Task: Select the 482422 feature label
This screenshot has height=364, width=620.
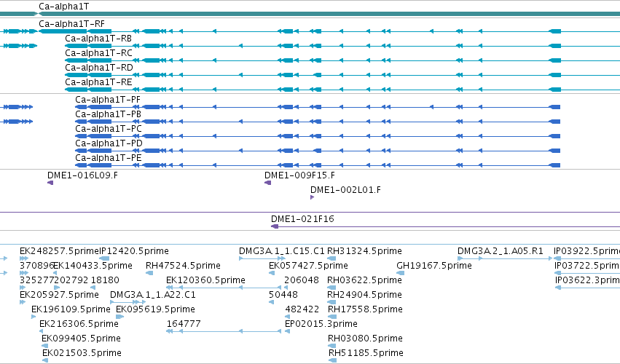Action: tap(302, 310)
